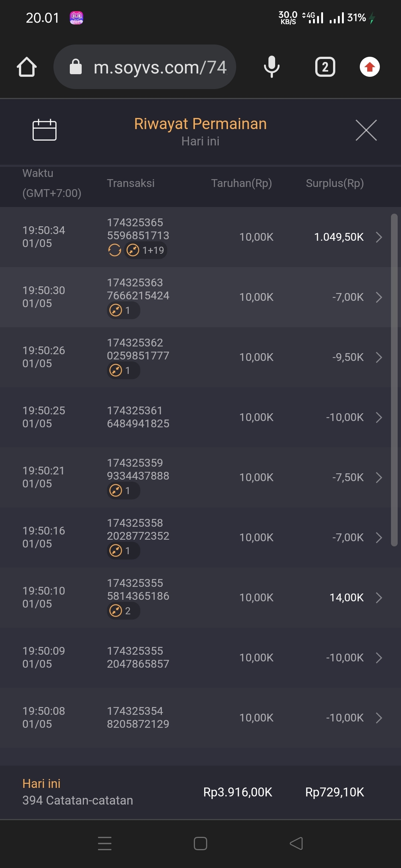Tap the Android recent apps button

[105, 843]
